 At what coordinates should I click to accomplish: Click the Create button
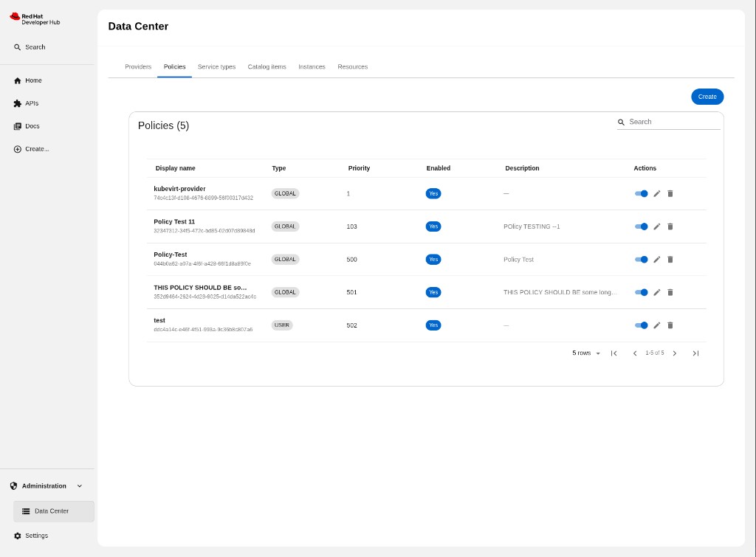tap(707, 97)
